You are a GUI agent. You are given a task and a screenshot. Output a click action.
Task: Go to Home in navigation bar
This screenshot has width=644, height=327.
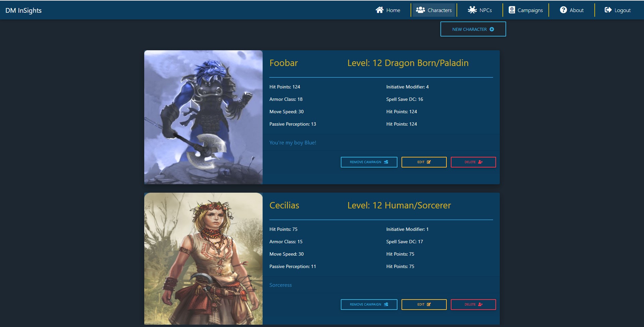[x=388, y=10]
